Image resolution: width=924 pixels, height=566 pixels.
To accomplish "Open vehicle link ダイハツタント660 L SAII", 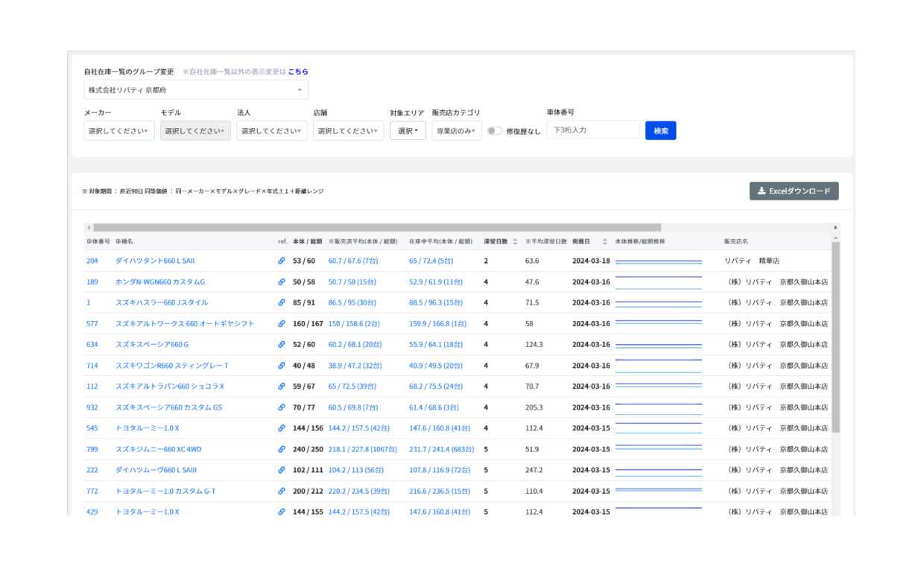I will [x=155, y=261].
